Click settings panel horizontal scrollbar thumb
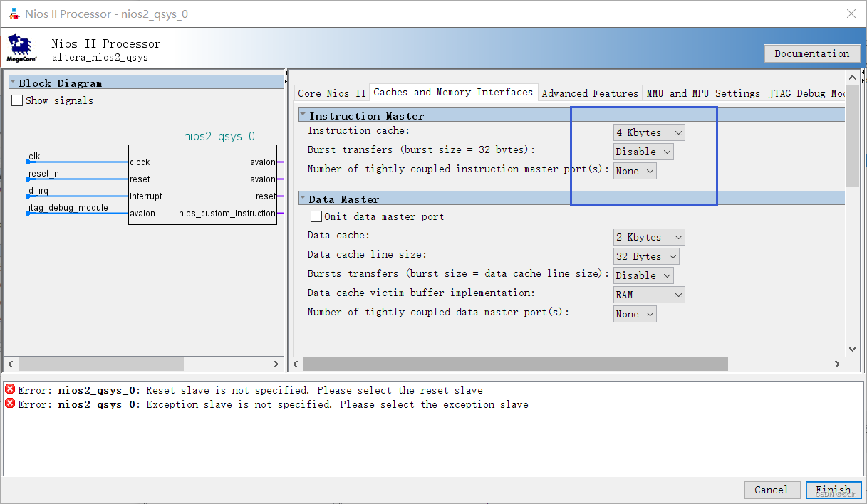 pyautogui.click(x=516, y=364)
